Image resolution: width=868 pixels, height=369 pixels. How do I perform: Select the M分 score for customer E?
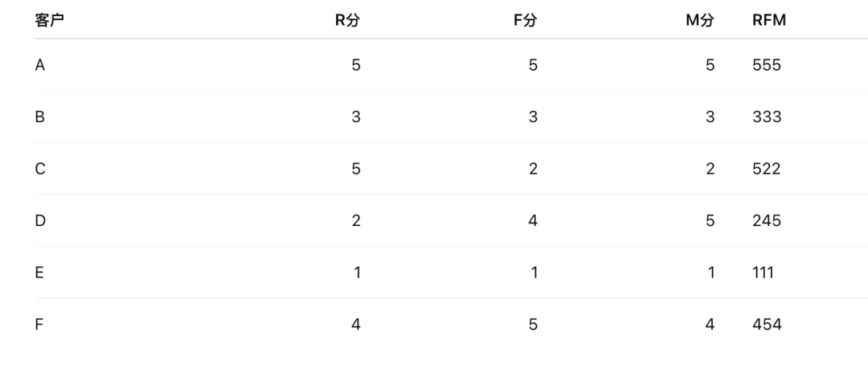coord(710,273)
